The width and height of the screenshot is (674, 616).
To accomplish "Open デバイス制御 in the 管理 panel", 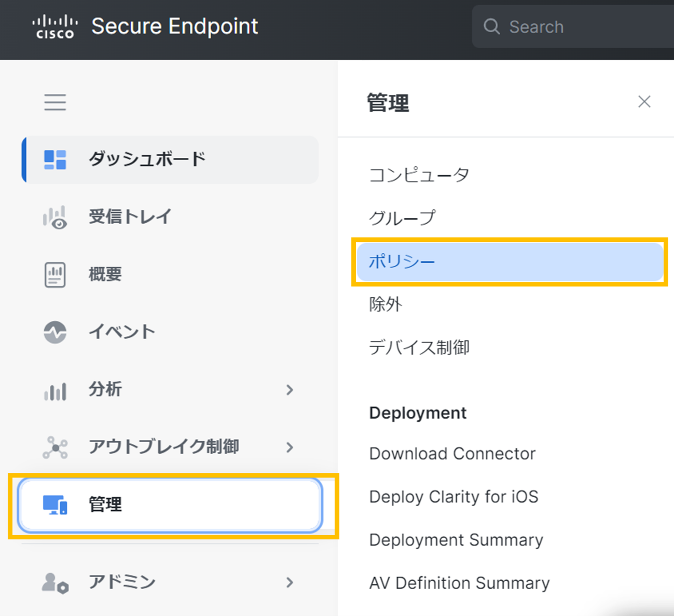I will (419, 348).
